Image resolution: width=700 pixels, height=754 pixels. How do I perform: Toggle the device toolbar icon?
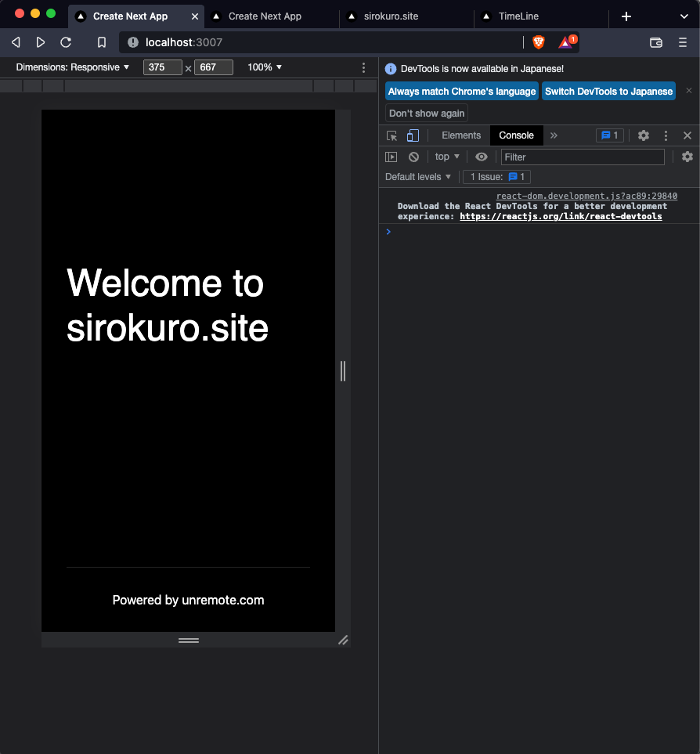[413, 135]
